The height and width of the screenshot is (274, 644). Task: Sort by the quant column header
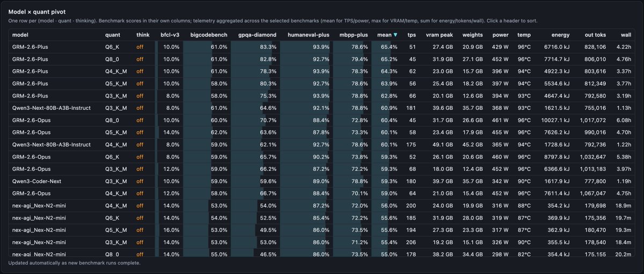pyautogui.click(x=113, y=35)
